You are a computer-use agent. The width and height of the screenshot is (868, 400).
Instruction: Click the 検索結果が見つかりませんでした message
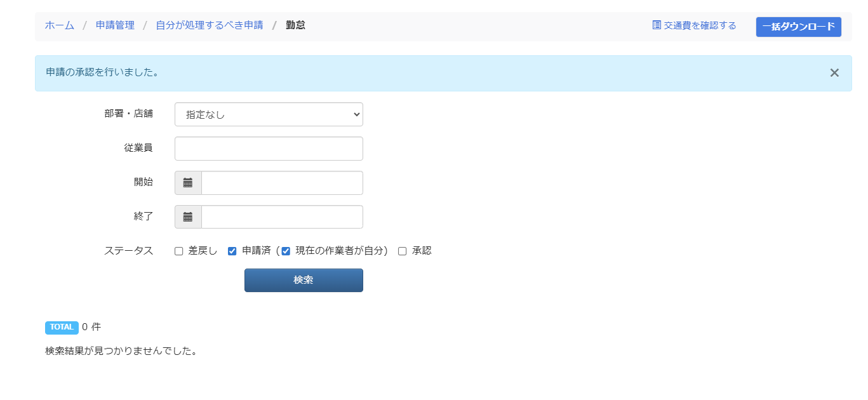point(121,351)
